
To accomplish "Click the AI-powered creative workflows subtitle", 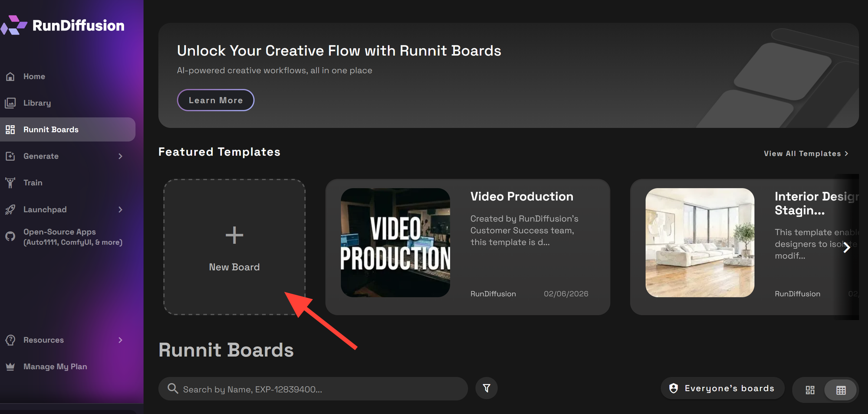I will tap(274, 70).
